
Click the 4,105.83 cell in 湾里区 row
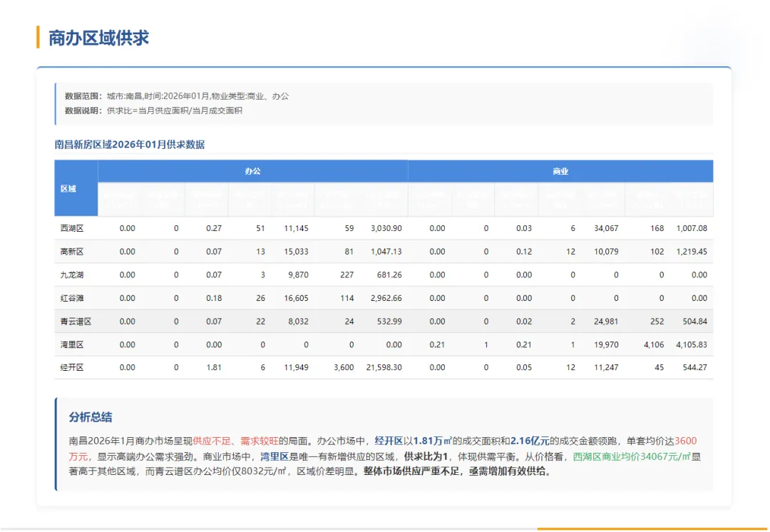pyautogui.click(x=692, y=345)
